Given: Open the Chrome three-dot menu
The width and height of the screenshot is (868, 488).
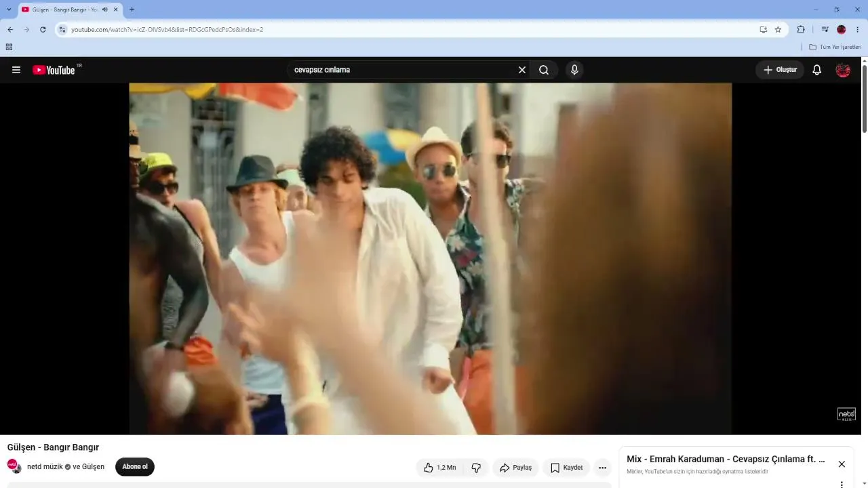Looking at the screenshot, I should click(858, 30).
